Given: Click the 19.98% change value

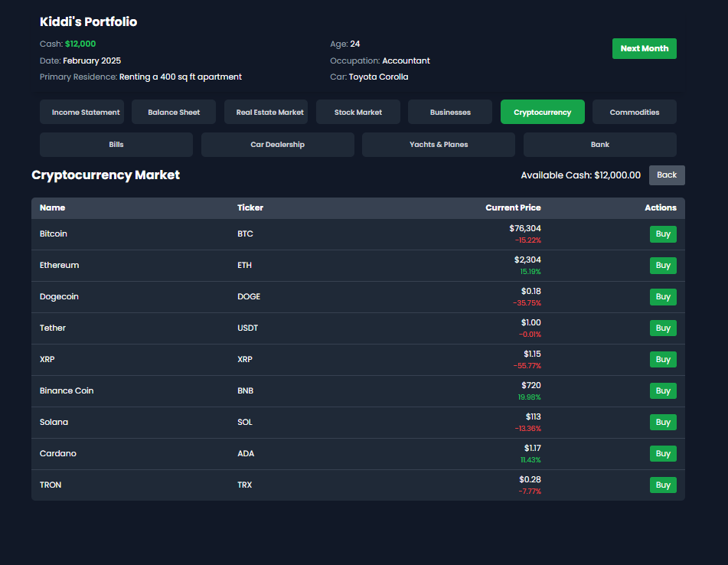Looking at the screenshot, I should pos(529,397).
